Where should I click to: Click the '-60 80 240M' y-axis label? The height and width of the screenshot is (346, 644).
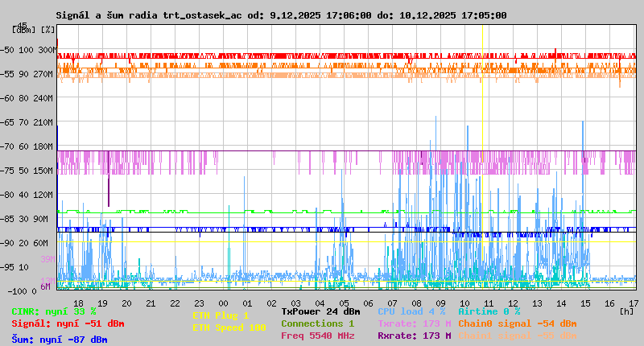[x=27, y=98]
